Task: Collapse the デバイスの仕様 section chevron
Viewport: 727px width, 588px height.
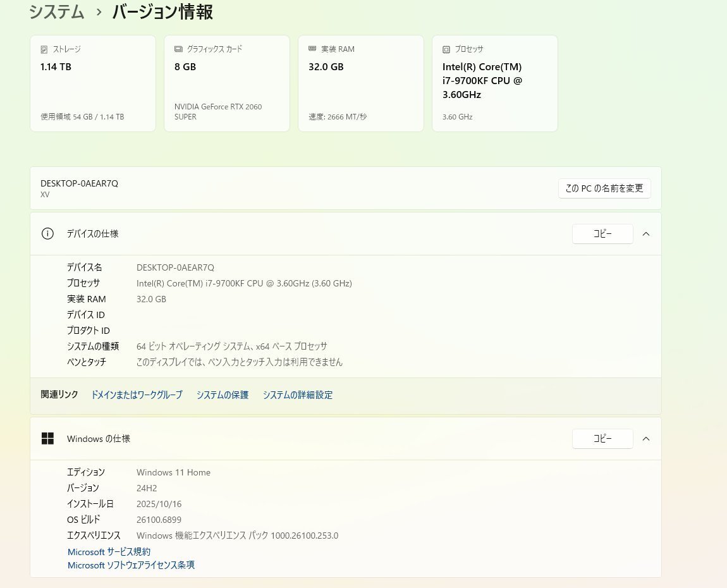Action: (646, 234)
